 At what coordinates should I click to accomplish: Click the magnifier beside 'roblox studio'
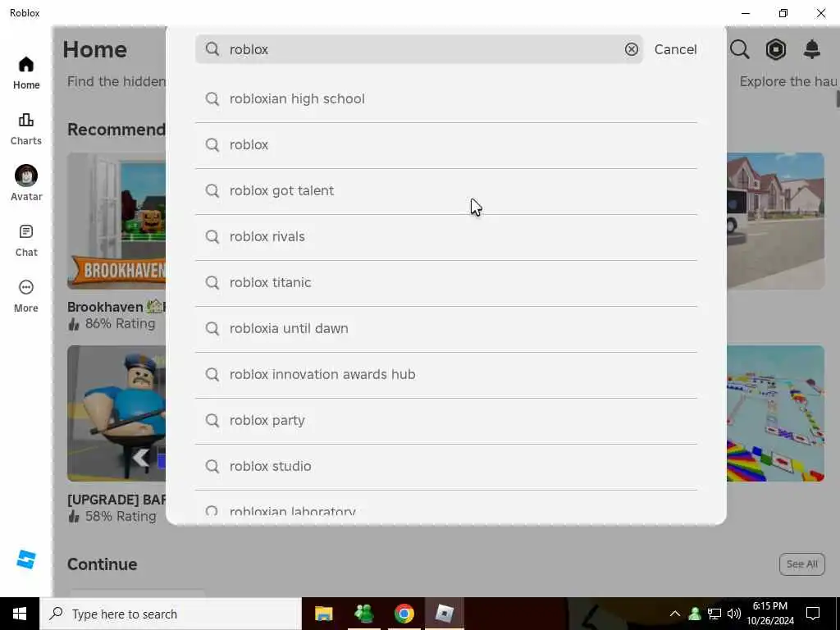click(x=212, y=467)
